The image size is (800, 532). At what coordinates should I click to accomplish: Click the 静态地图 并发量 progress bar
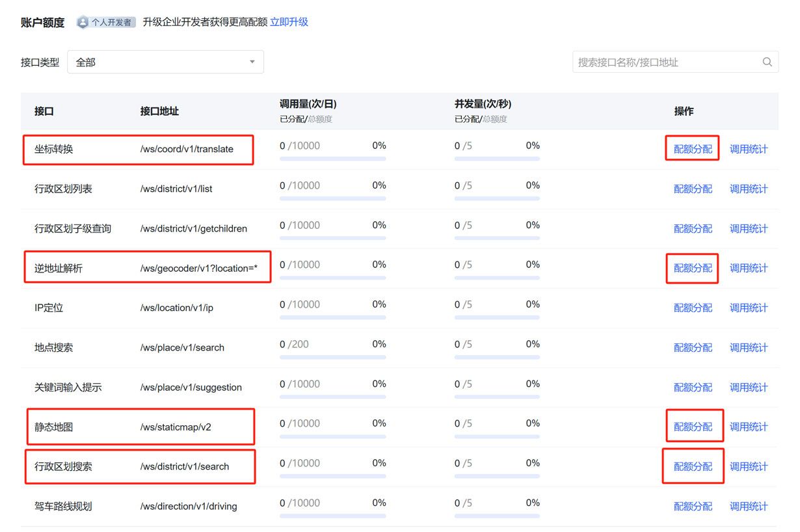tap(497, 436)
